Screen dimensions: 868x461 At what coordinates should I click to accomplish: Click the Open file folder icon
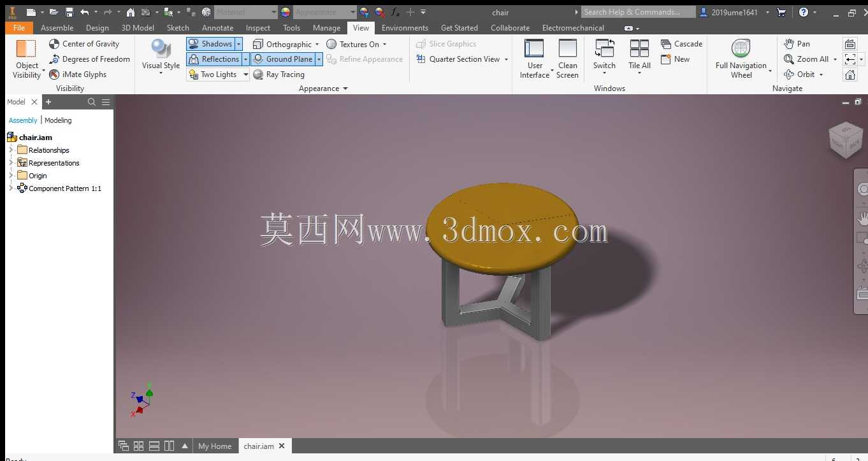[54, 12]
